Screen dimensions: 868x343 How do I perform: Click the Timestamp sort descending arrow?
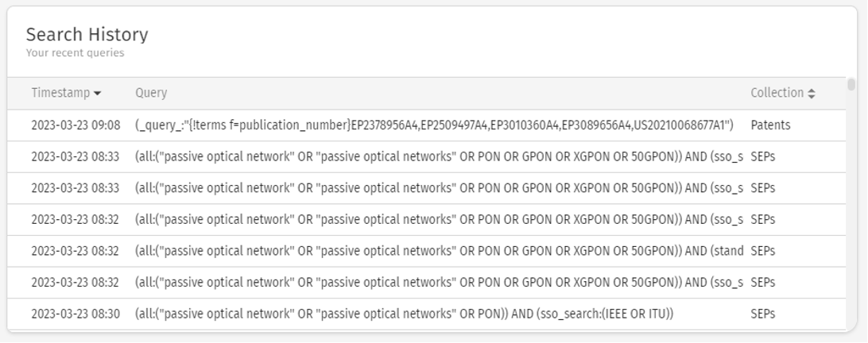click(x=98, y=94)
